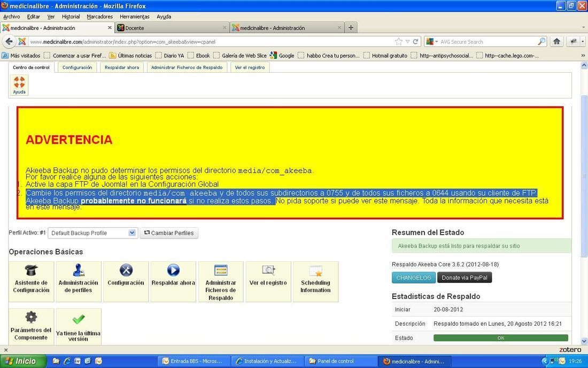Screen dimensions: 588x368
Task: Open the Hotmail gratuito bookmark
Action: point(385,56)
